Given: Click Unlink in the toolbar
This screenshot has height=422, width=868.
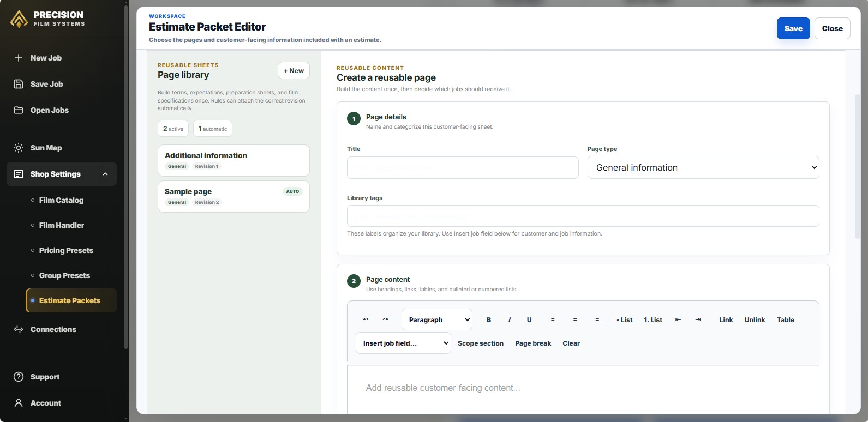Looking at the screenshot, I should coord(755,320).
